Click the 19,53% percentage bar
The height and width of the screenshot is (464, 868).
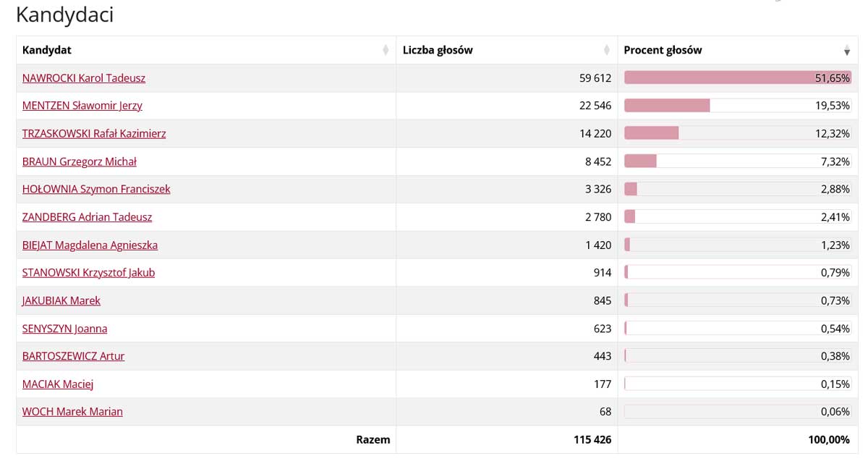pos(737,106)
